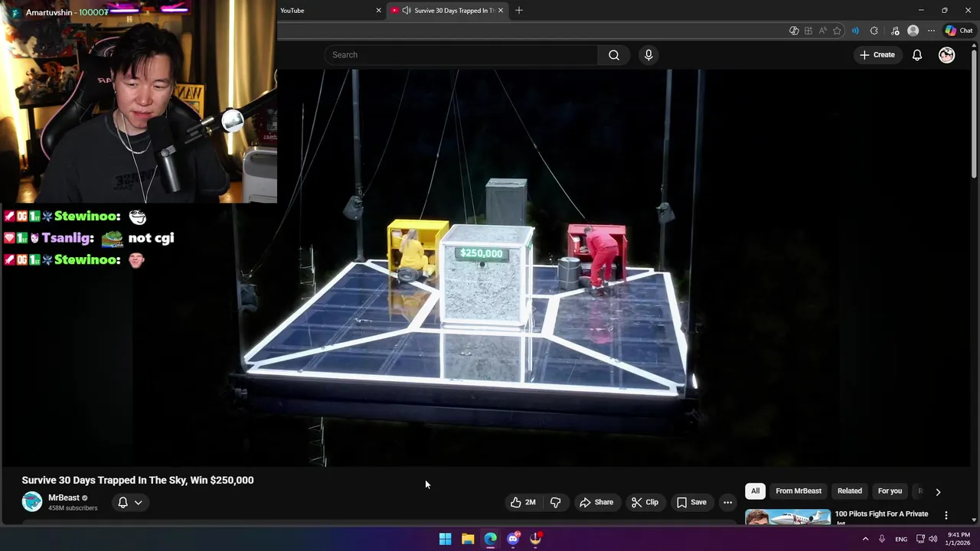The image size is (980, 551).
Task: Click the network tray icon
Action: (920, 539)
